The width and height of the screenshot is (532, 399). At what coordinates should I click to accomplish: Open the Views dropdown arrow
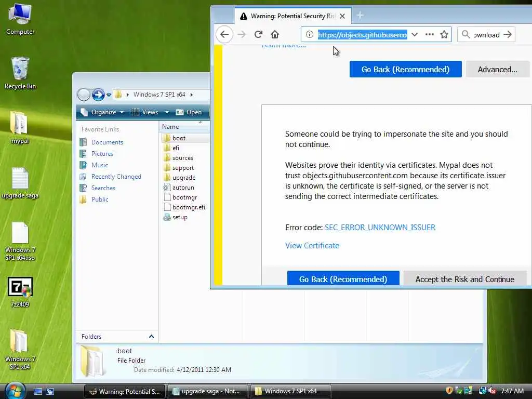[167, 112]
